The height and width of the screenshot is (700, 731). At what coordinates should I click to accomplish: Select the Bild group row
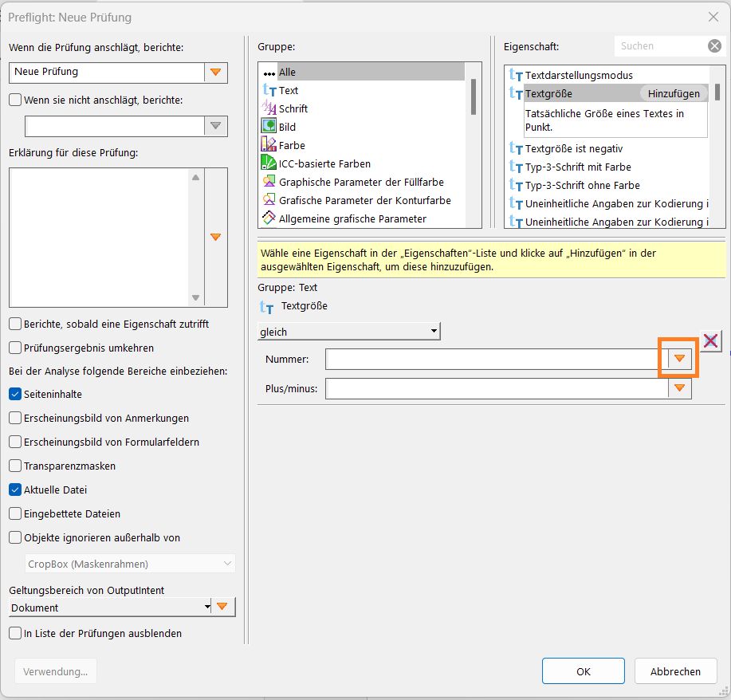coord(361,127)
